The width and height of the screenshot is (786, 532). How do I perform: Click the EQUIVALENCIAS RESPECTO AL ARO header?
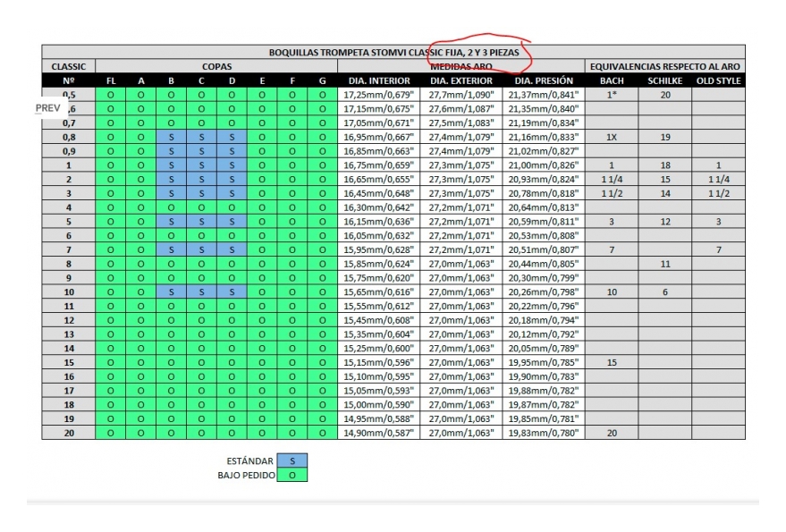tap(664, 66)
